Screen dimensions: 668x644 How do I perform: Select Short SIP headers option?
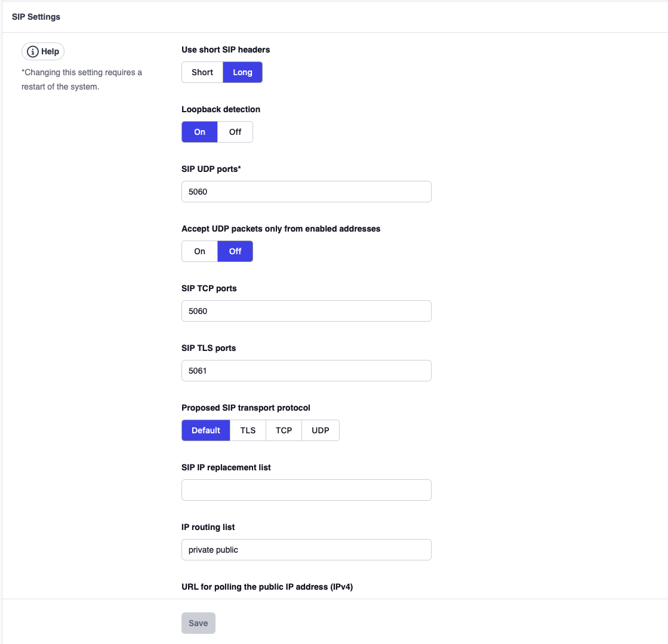pos(202,72)
